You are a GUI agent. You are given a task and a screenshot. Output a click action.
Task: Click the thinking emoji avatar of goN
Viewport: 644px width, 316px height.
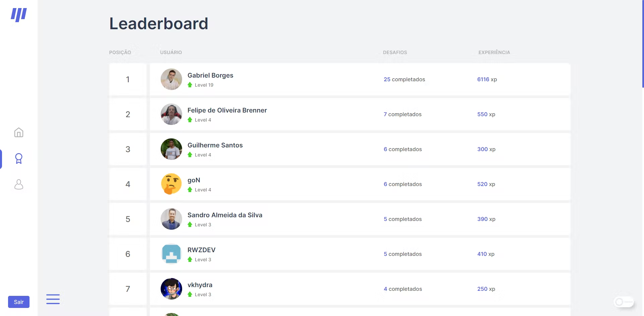[x=171, y=184]
